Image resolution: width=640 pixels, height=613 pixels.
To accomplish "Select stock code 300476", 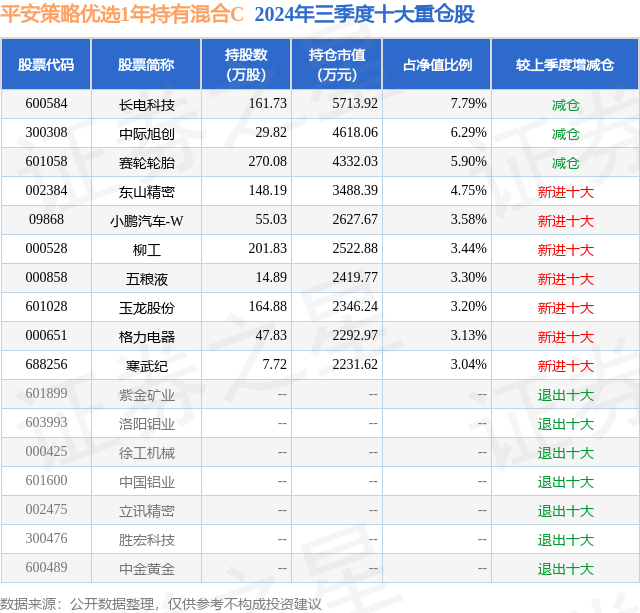I will [46, 538].
